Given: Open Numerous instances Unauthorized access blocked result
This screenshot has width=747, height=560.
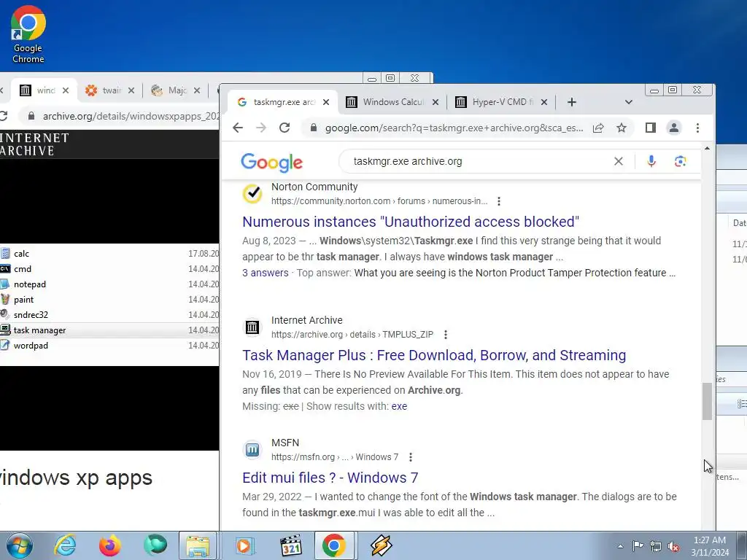Looking at the screenshot, I should pos(411,222).
